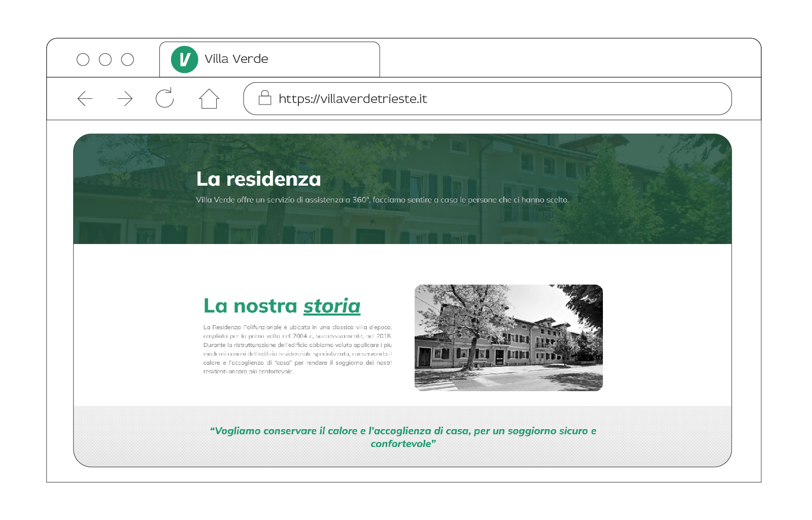The height and width of the screenshot is (520, 812).
Task: Follow the underlined "storia" link
Action: 332,306
